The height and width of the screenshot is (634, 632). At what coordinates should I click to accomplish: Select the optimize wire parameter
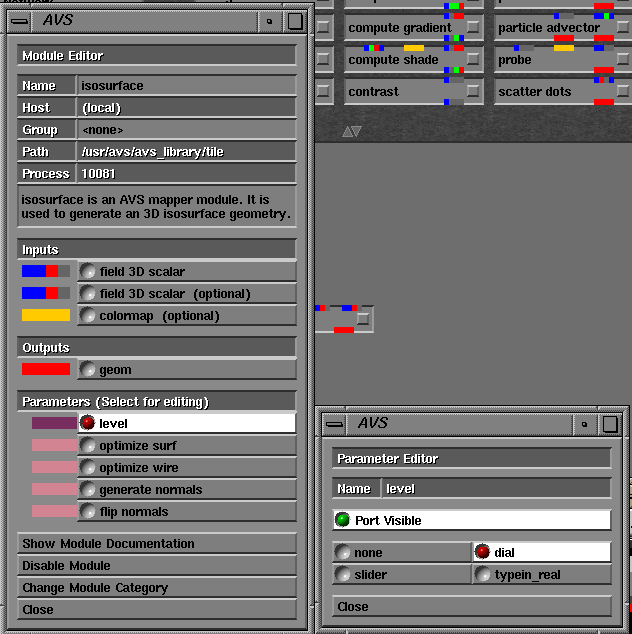(x=187, y=467)
